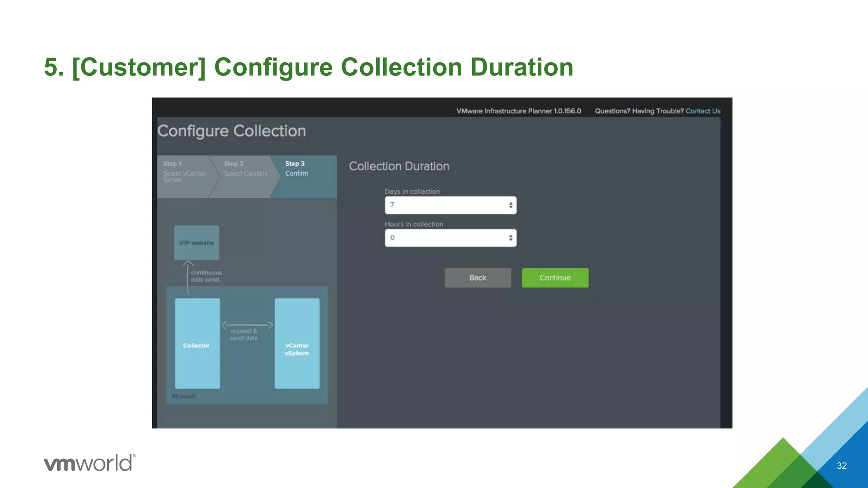Click the Collection Duration heading
The image size is (868, 488).
pyautogui.click(x=399, y=166)
